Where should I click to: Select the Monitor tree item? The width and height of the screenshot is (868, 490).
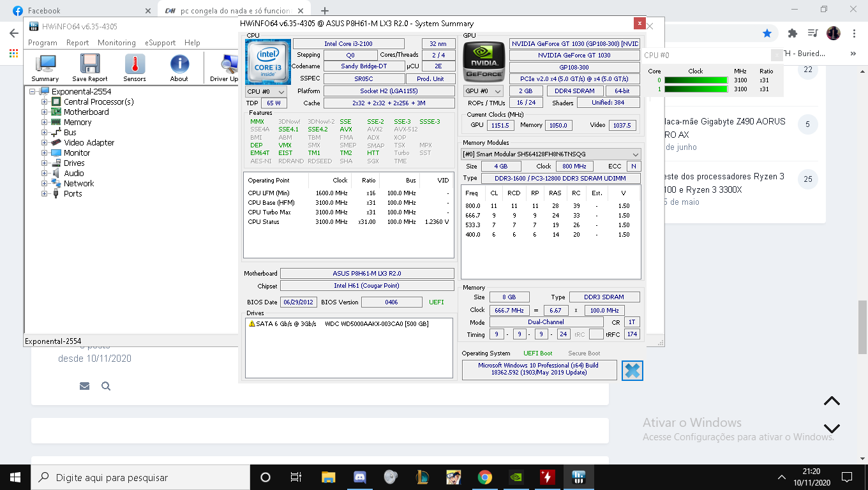(x=77, y=152)
